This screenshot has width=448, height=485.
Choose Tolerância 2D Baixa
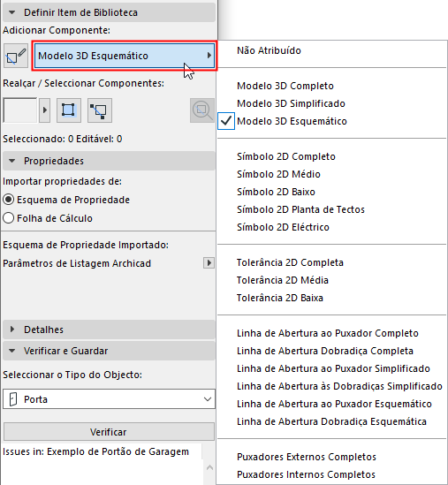point(332,298)
